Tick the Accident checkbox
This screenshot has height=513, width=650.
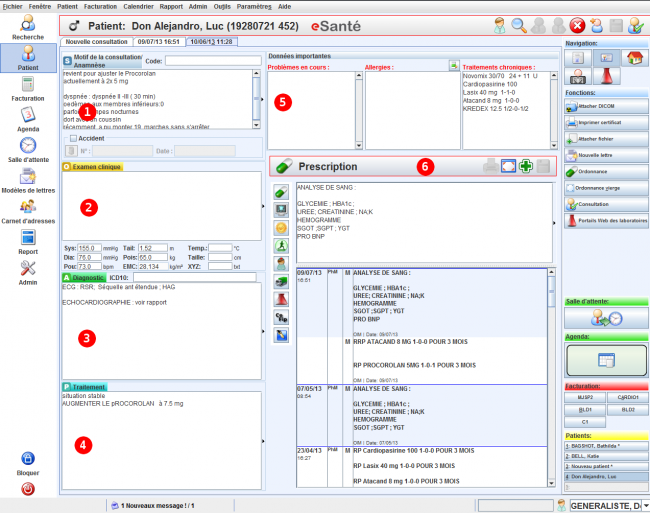click(74, 138)
